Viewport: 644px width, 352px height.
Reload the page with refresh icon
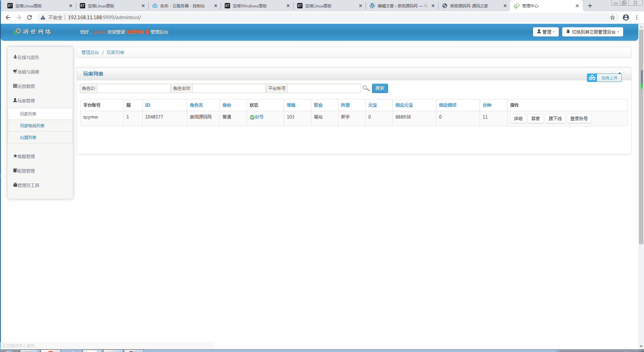click(x=30, y=17)
